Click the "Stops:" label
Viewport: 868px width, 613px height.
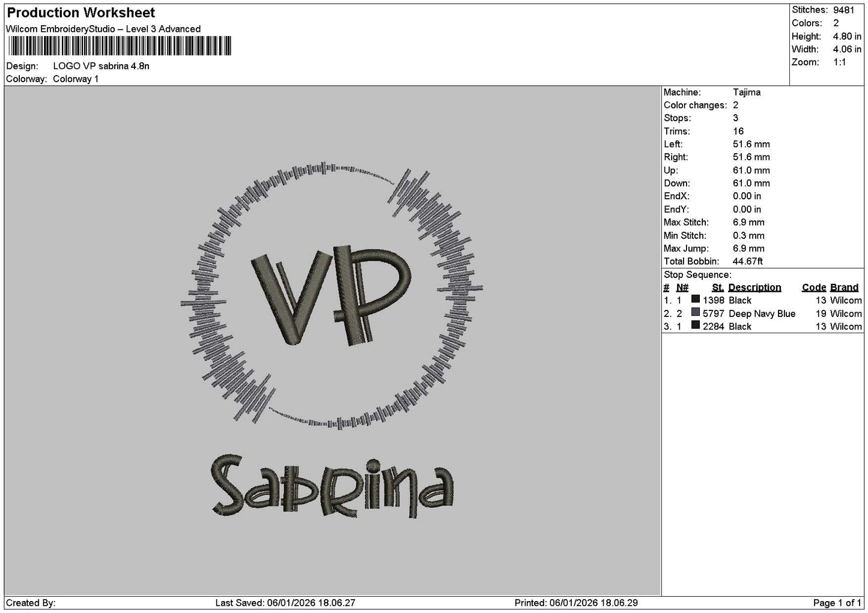point(677,118)
